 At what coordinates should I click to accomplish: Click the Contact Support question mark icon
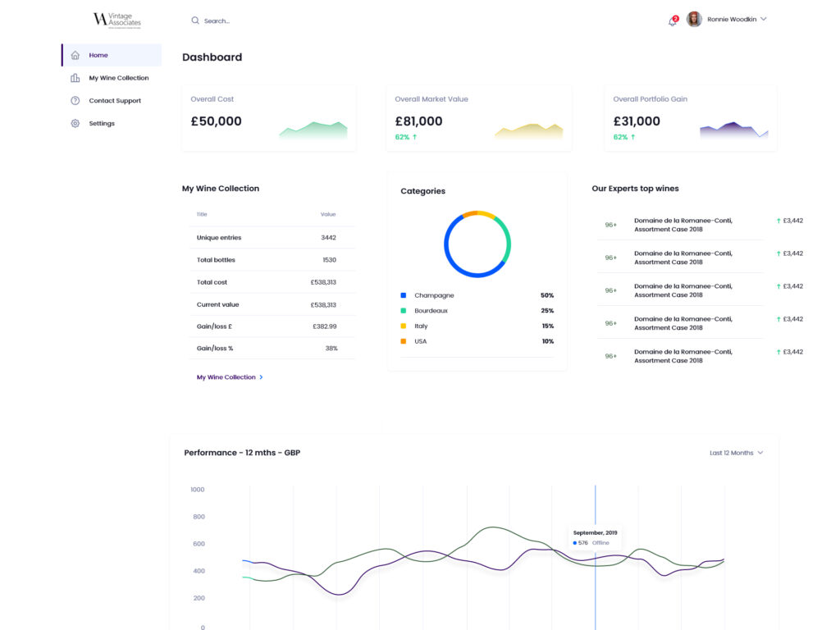75,101
